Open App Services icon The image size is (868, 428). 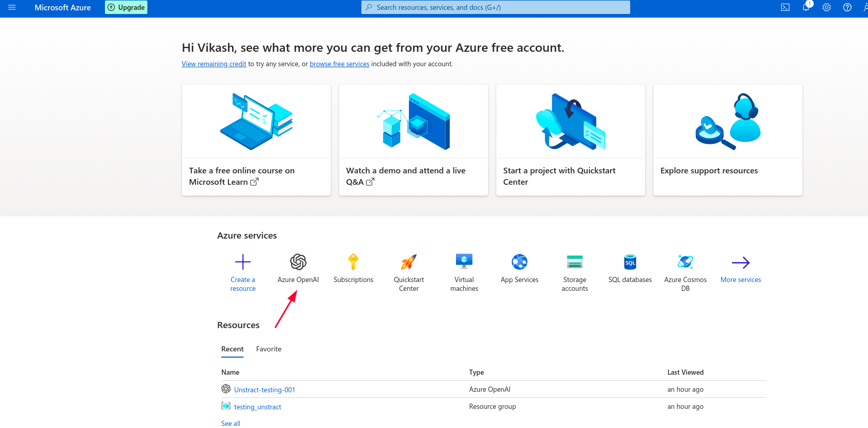click(x=520, y=262)
